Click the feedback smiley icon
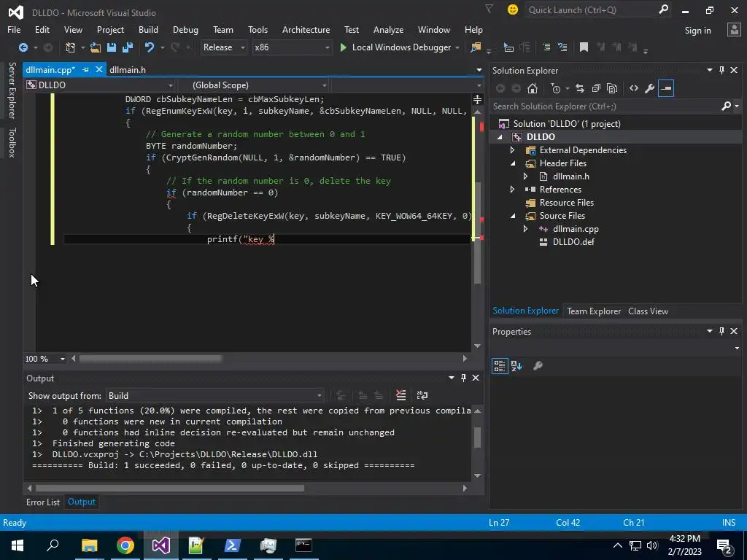Screen dimensions: 747x560 [x=513, y=9]
